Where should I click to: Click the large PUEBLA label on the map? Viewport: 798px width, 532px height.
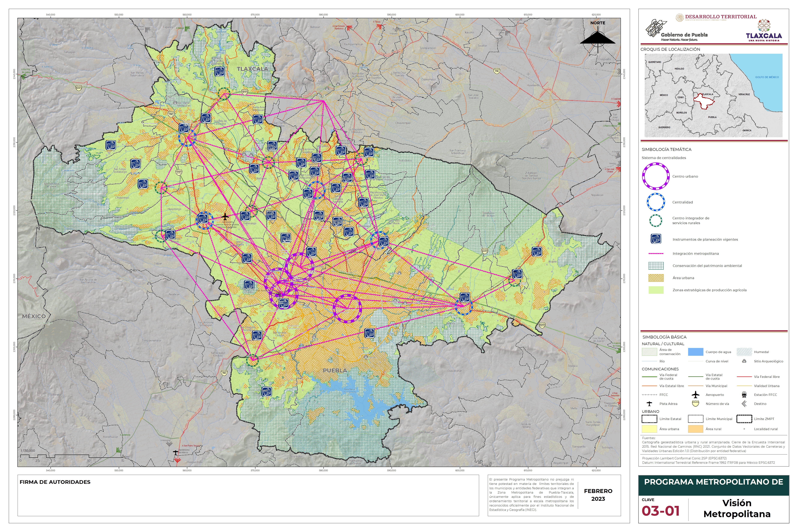335,370
